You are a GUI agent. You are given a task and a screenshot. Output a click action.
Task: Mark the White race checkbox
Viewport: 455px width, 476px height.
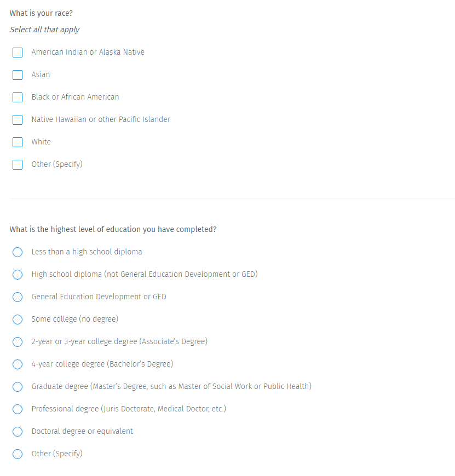(x=18, y=142)
